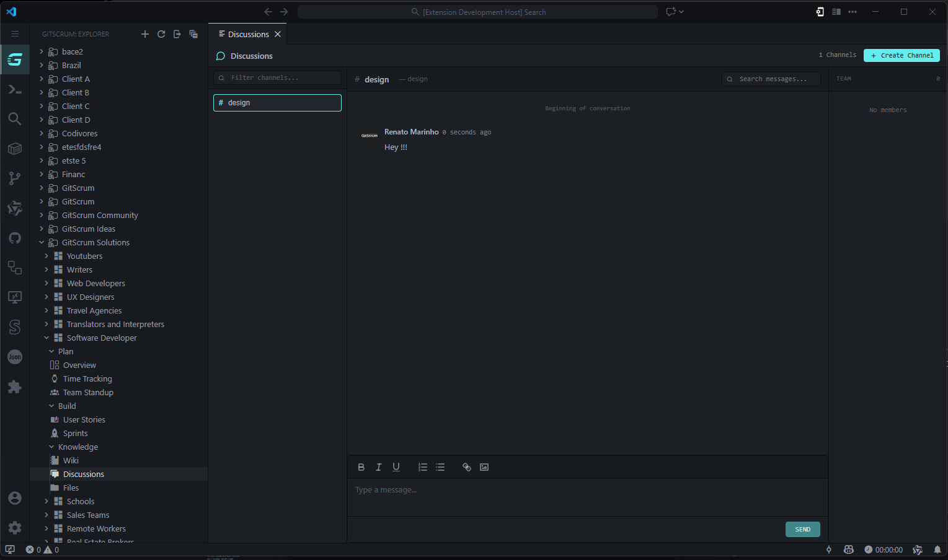Apply italic formatting in message toolbar

(x=379, y=467)
